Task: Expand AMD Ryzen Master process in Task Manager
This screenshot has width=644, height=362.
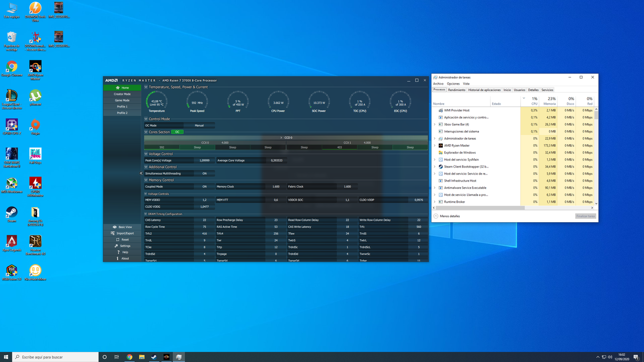Action: (435, 145)
